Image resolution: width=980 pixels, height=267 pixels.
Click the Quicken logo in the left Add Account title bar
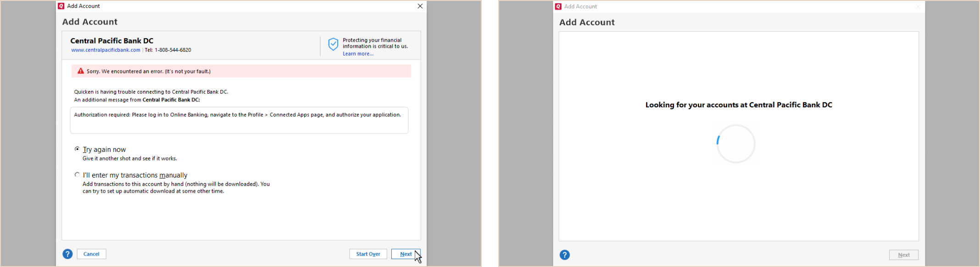(x=61, y=6)
